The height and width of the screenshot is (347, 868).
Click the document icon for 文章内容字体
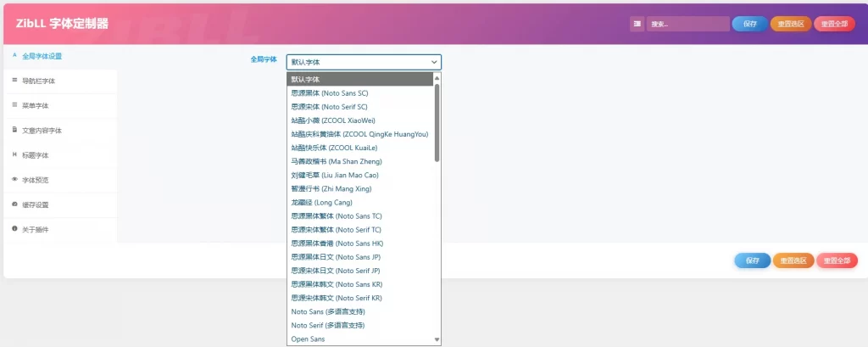14,131
